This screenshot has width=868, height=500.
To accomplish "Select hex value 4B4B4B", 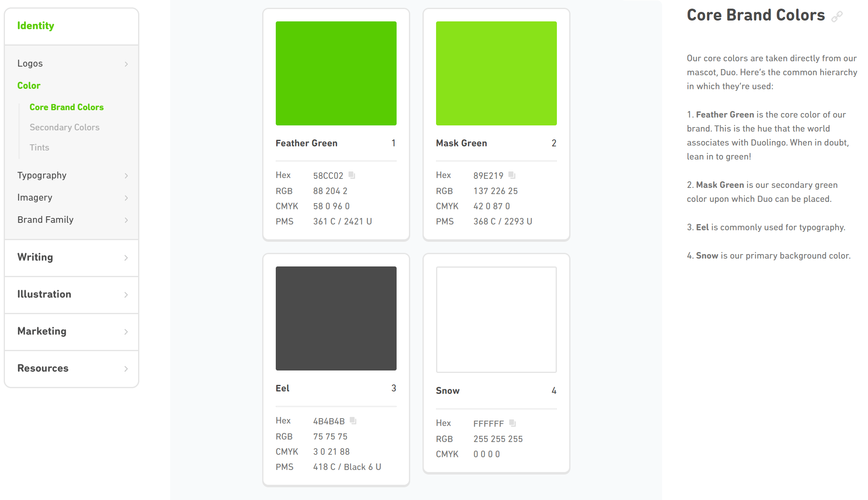I will (329, 421).
